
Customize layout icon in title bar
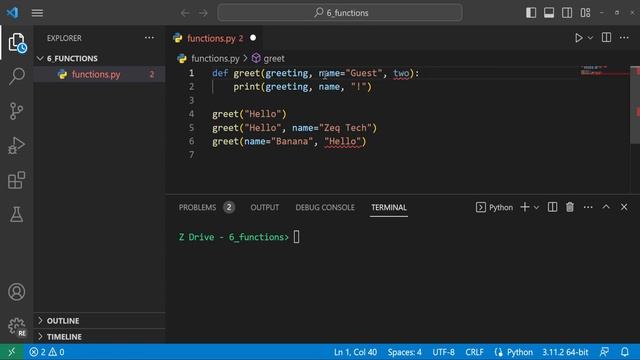click(585, 13)
